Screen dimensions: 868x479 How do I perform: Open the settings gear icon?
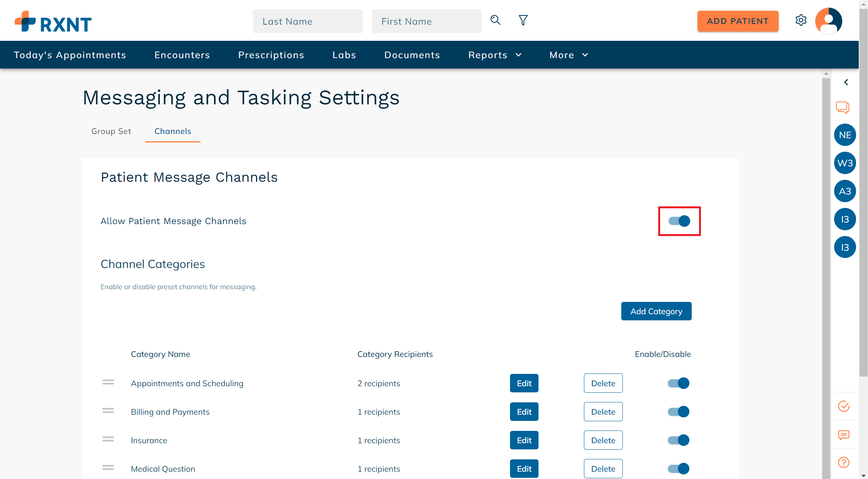pos(801,20)
